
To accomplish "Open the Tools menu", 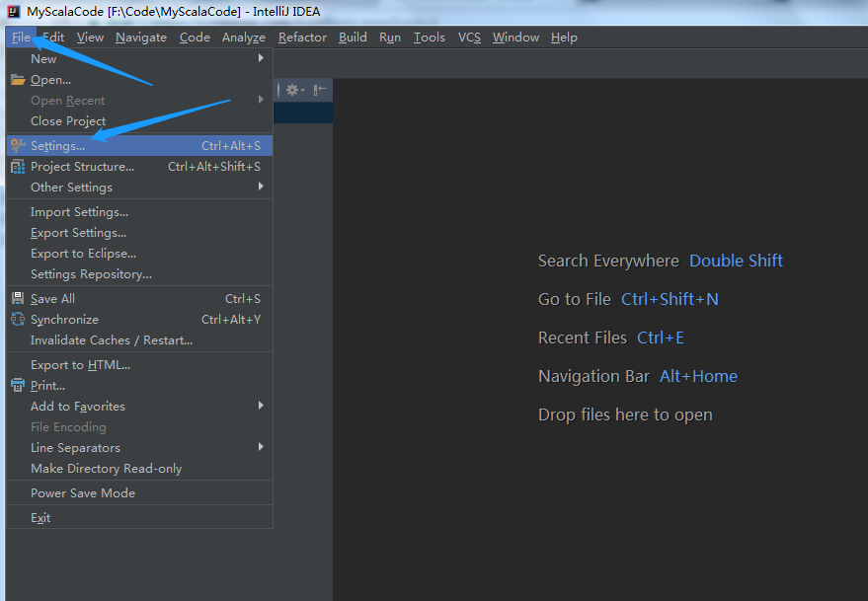I will [429, 38].
